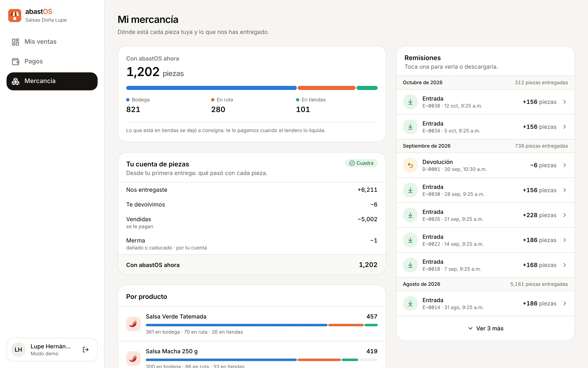Viewport: 588px width, 368px height.
Task: Click the Octubre de 2026 group header
Action: tap(486, 83)
